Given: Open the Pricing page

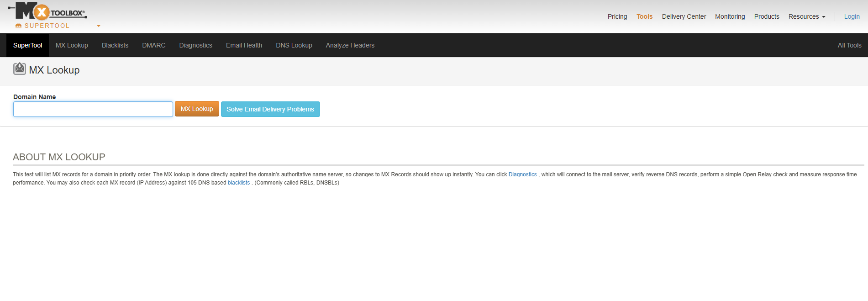Looking at the screenshot, I should click(617, 16).
